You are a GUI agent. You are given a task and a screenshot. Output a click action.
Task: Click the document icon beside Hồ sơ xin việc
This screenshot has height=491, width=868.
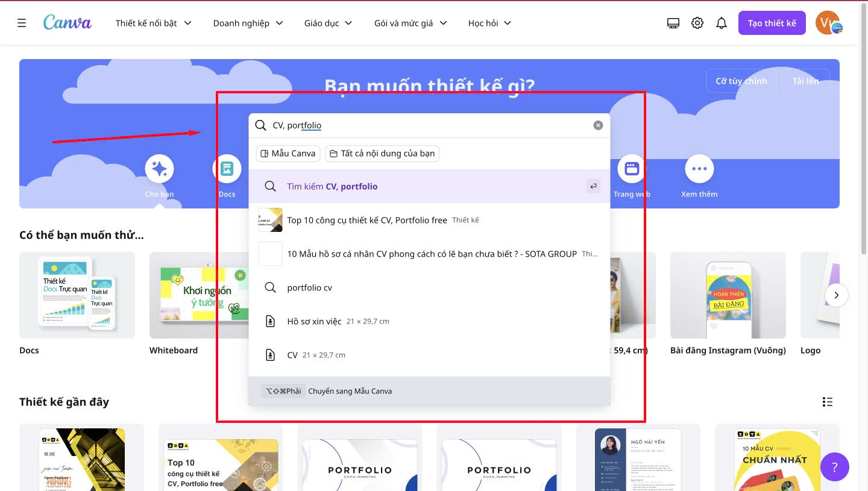click(271, 321)
